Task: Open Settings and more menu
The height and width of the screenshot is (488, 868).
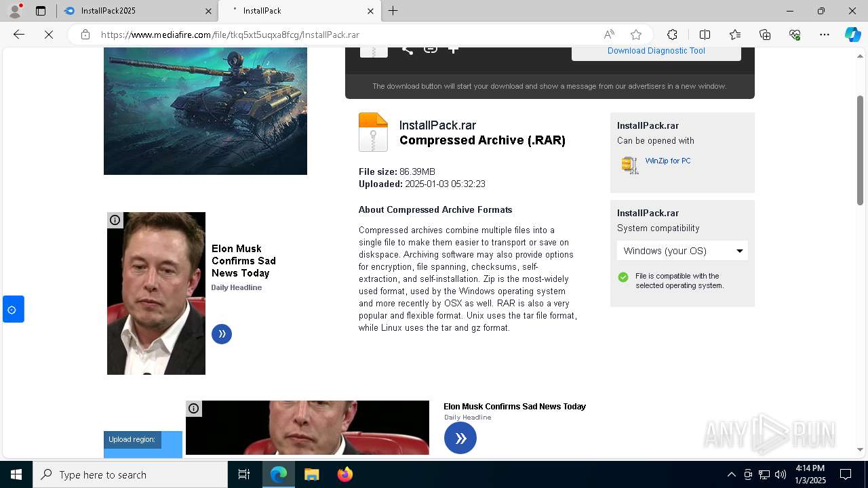Action: [x=825, y=35]
